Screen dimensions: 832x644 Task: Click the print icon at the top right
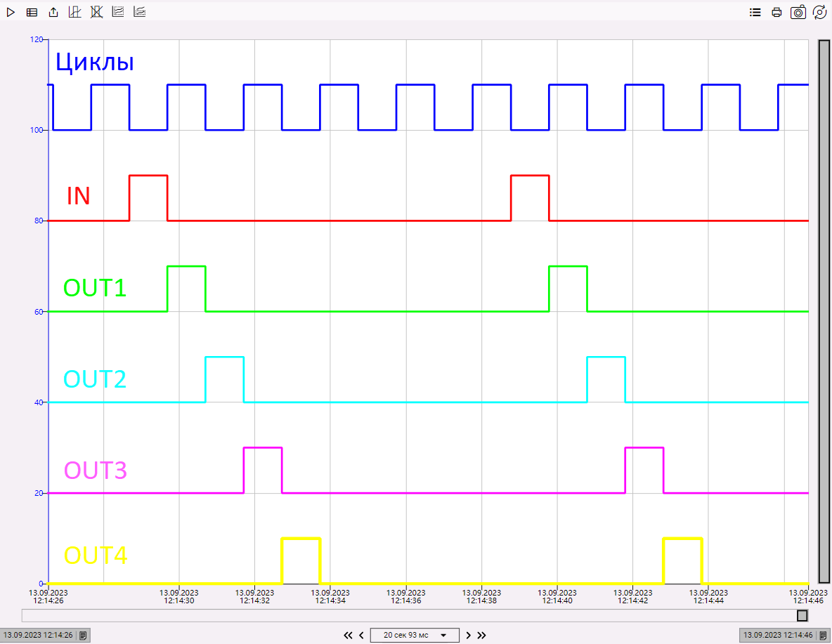[776, 12]
